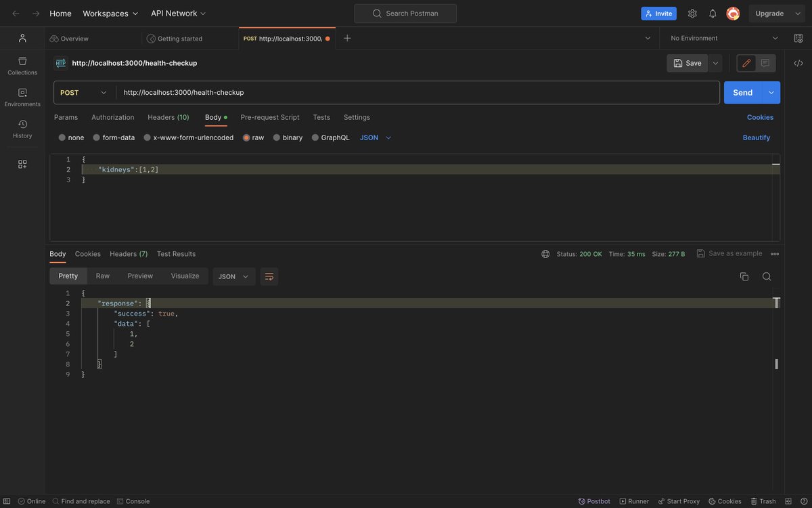
Task: Open the account icon in the sidebar
Action: click(x=22, y=38)
